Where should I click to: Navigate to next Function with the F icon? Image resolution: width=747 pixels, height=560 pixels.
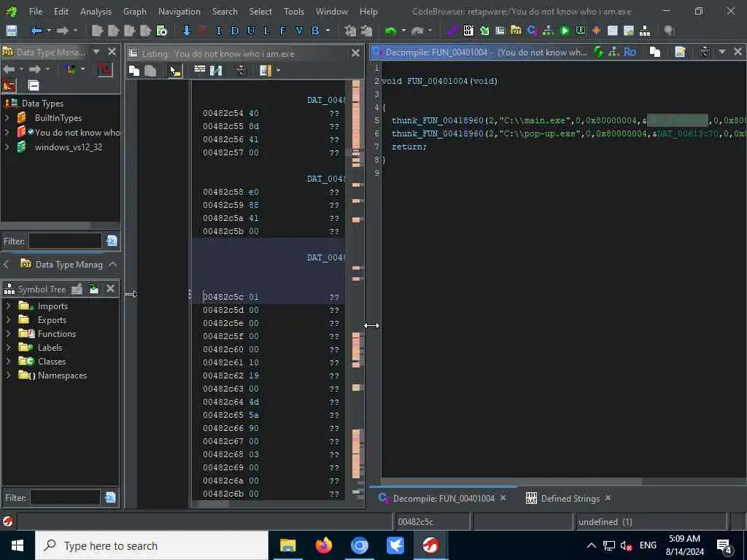tap(282, 31)
